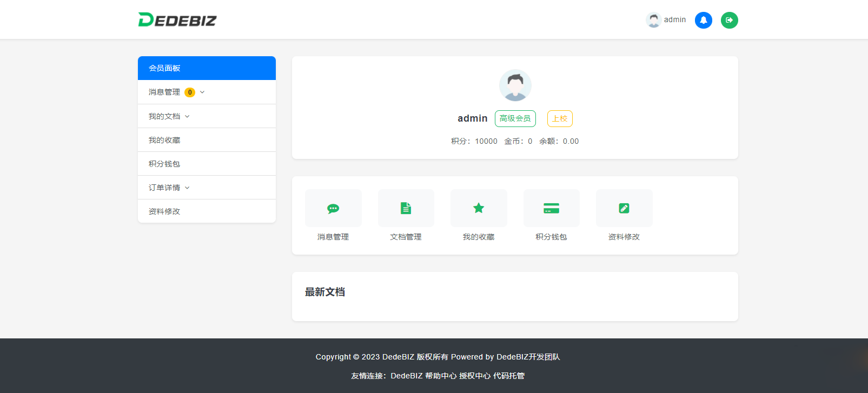Viewport: 868px width, 393px height.
Task: Open 我的收藏 in the sidebar
Action: [x=207, y=140]
